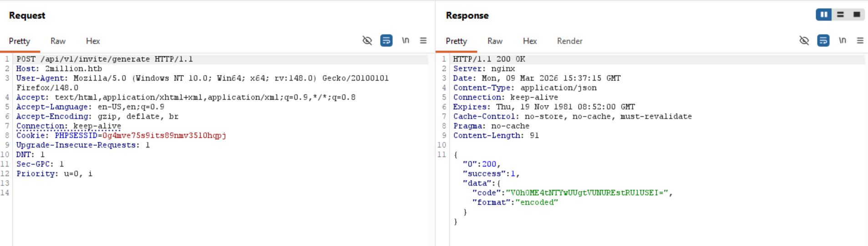The image size is (868, 246).
Task: Click the Host: 2million.htb header
Action: point(59,69)
